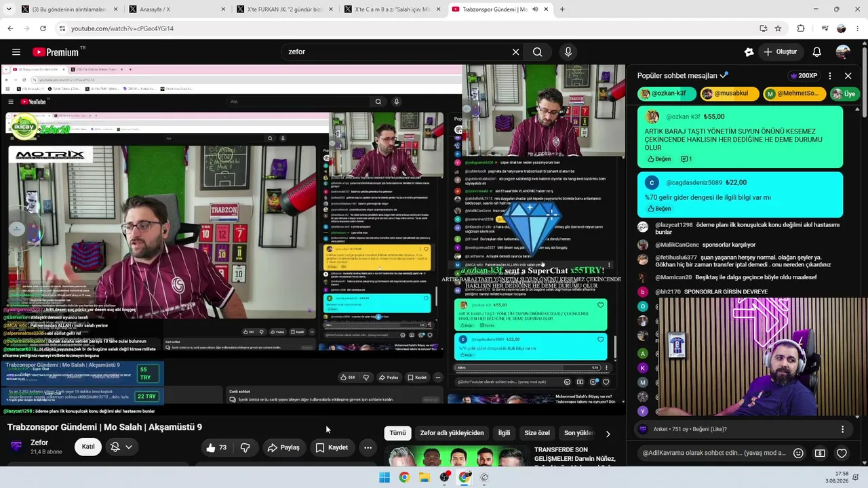Show more filter chips with right arrow
This screenshot has height=488, width=868.
[x=608, y=434]
